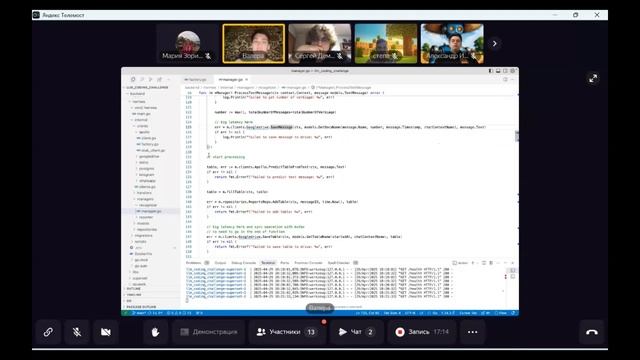640x360 pixels.
Task: Switch to manager.go editor tab
Action: pos(231,80)
